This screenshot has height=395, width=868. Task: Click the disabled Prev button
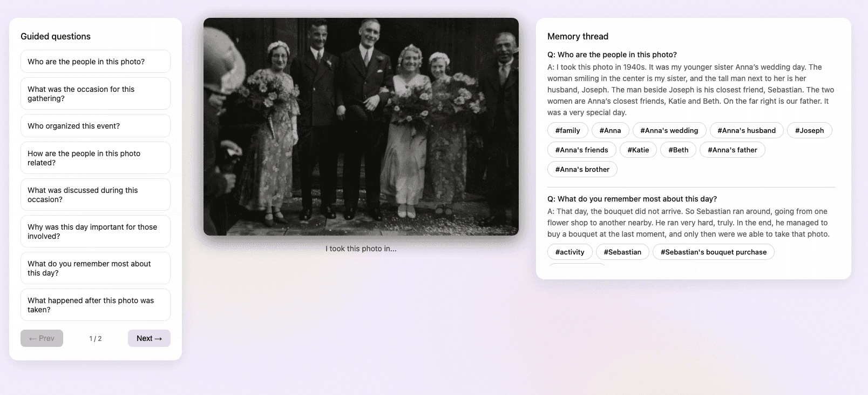42,338
